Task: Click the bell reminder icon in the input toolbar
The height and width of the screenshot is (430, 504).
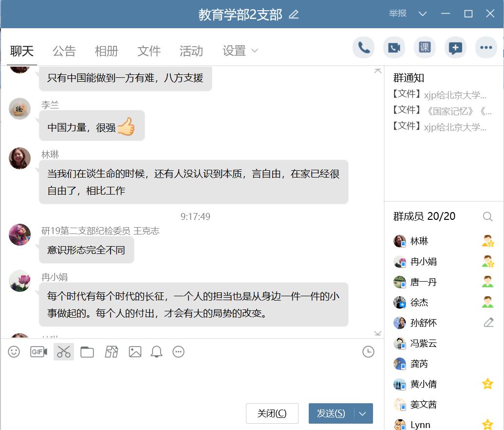Action: click(x=156, y=352)
